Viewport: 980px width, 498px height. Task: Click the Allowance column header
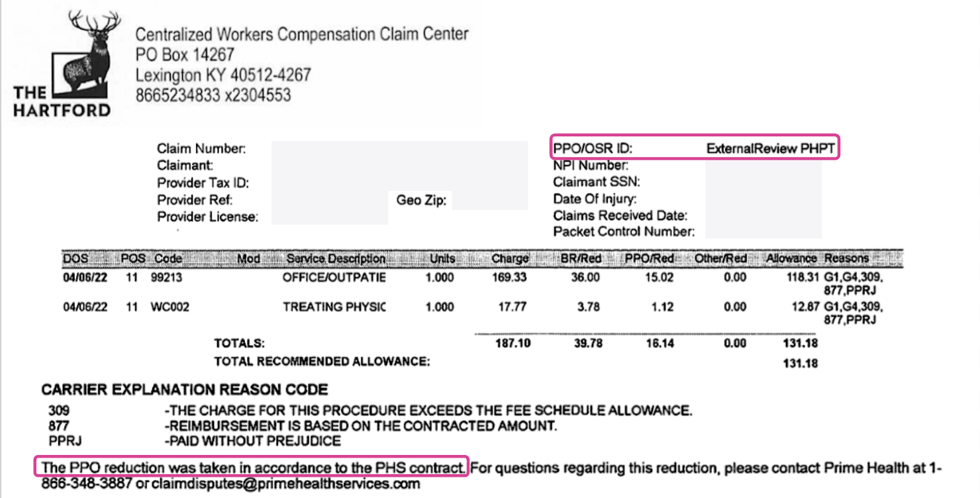[x=791, y=258]
